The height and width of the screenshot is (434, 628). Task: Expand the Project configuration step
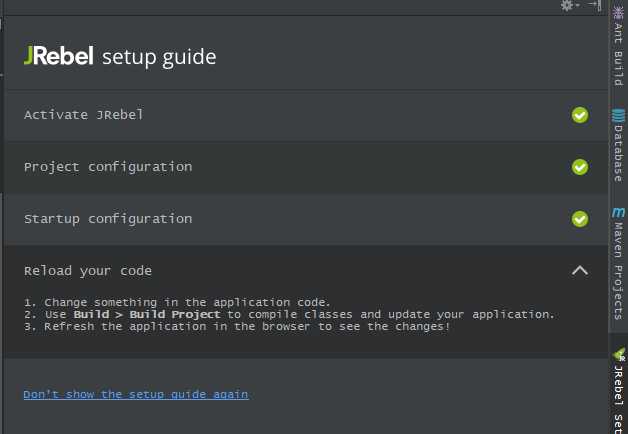(x=306, y=167)
